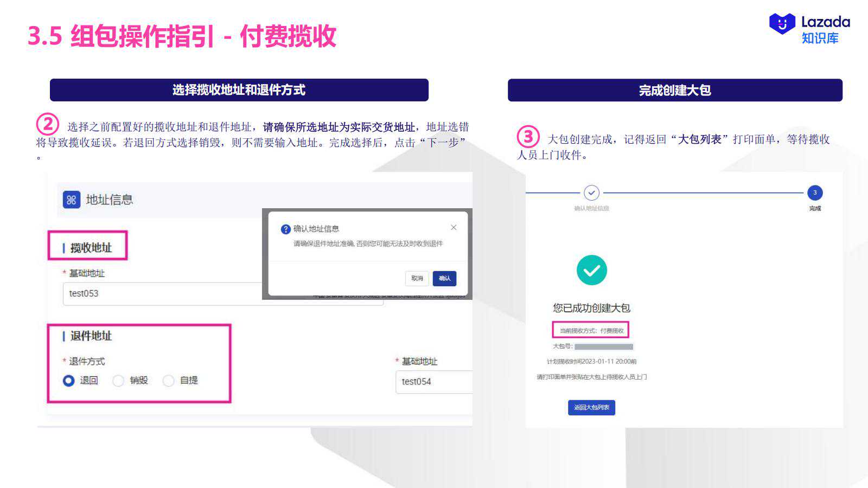The image size is (868, 488).
Task: Select the 退回 return method radio
Action: click(x=68, y=381)
